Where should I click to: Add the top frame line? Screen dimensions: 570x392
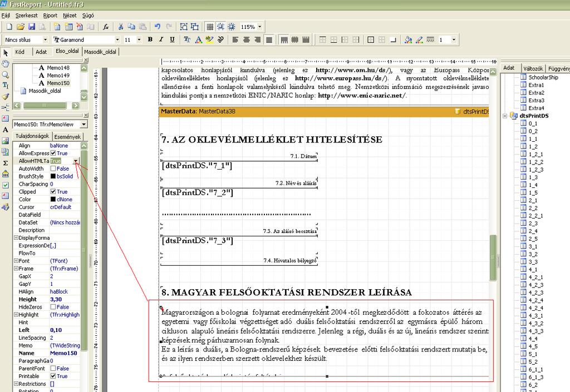pyautogui.click(x=322, y=39)
